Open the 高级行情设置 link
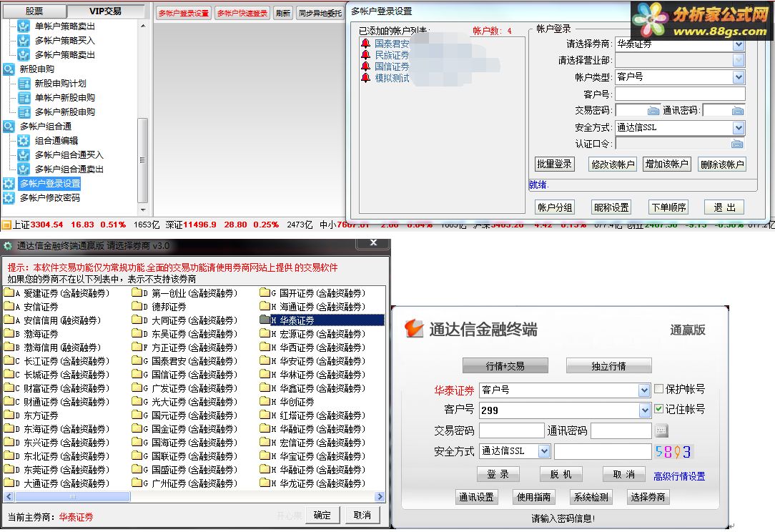This screenshot has width=775, height=532. (679, 476)
